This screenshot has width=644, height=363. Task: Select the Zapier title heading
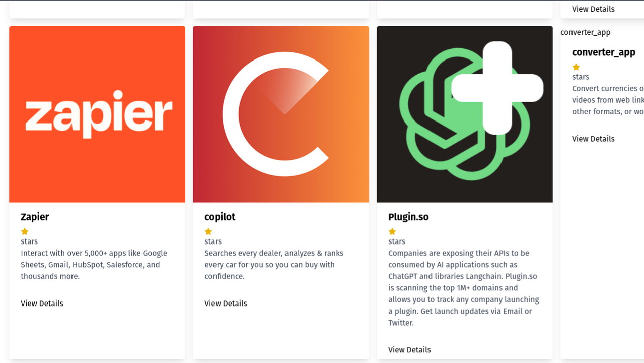coord(35,217)
